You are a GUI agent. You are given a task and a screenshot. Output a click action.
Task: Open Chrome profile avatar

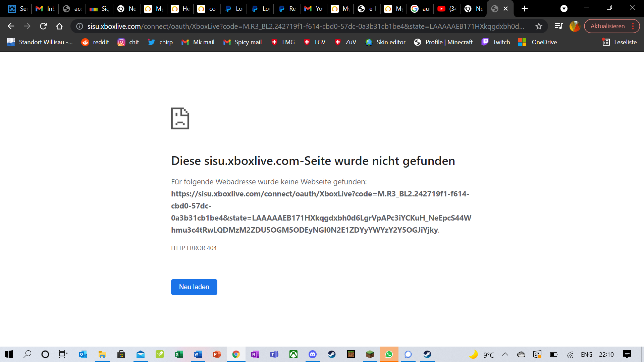(x=575, y=26)
